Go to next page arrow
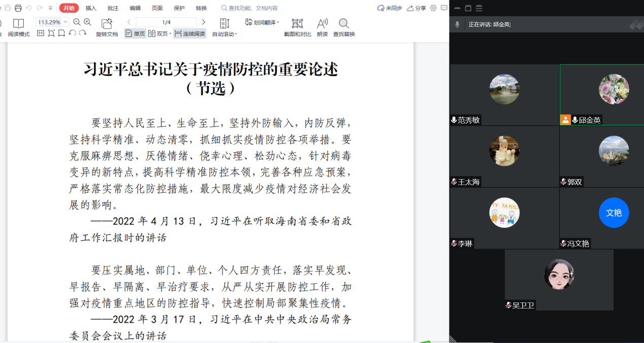 pyautogui.click(x=204, y=22)
